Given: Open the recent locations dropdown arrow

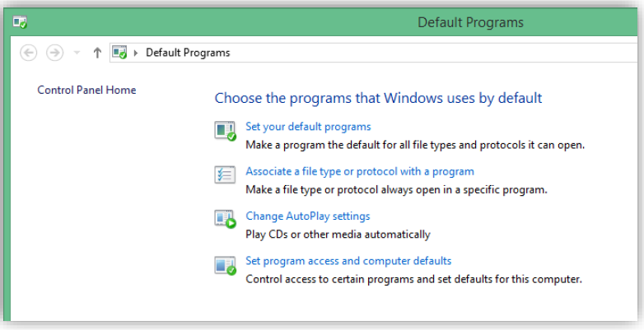Looking at the screenshot, I should [x=77, y=53].
